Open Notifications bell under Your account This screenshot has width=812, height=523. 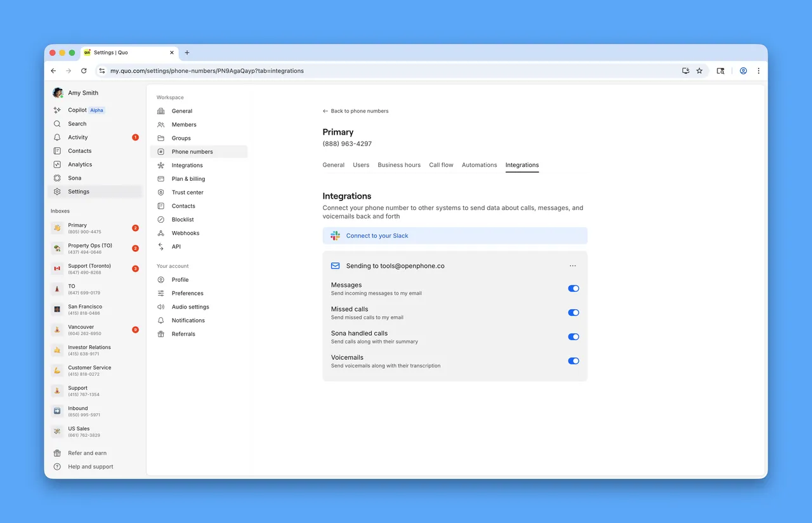pyautogui.click(x=161, y=321)
